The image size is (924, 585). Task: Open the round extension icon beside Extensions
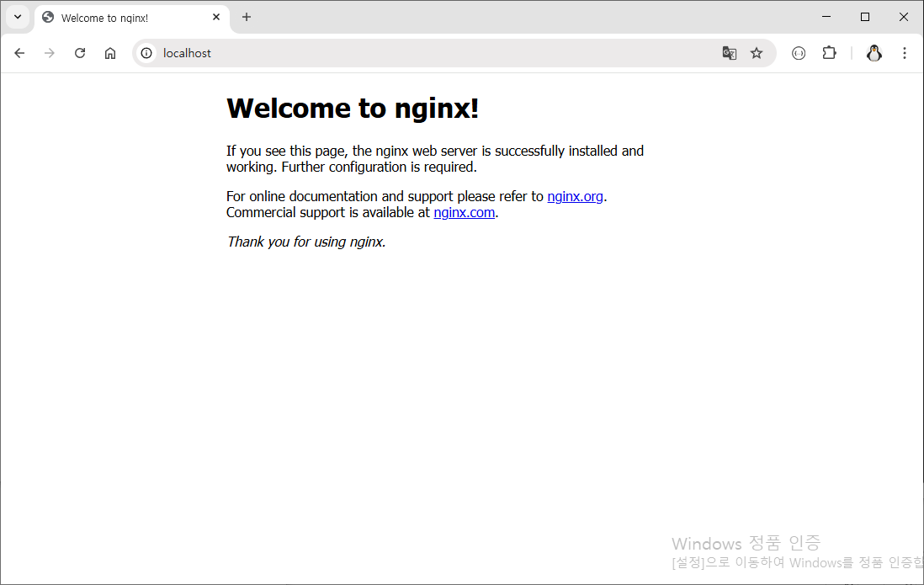(x=799, y=53)
